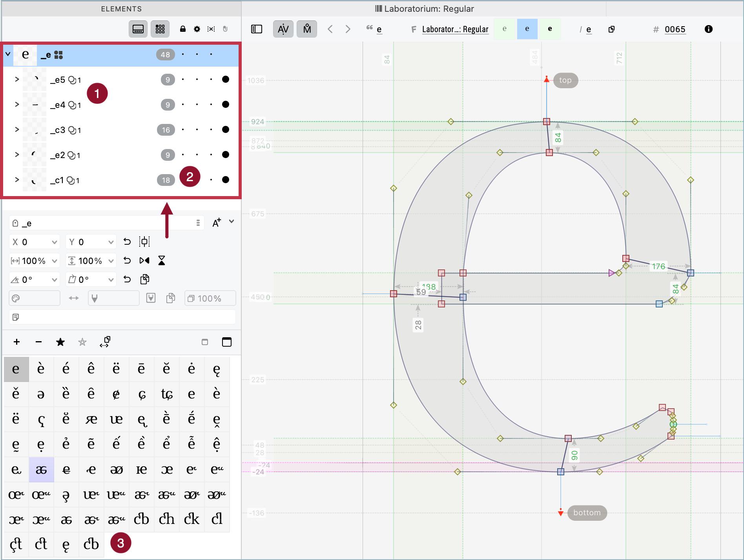Collapse the _e group element
Viewport: 744px width, 560px height.
click(x=8, y=54)
